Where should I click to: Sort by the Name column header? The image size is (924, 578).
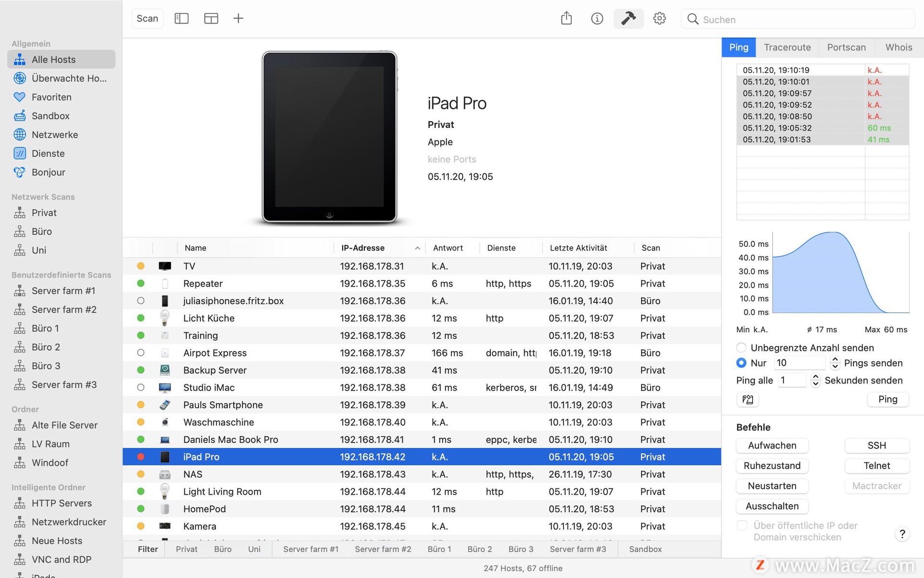coord(255,248)
